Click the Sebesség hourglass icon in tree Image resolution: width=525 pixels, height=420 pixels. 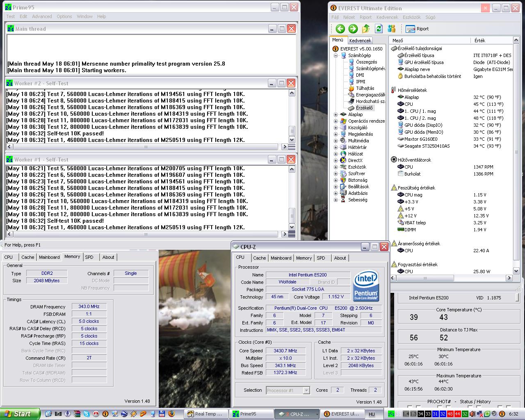[x=343, y=200]
